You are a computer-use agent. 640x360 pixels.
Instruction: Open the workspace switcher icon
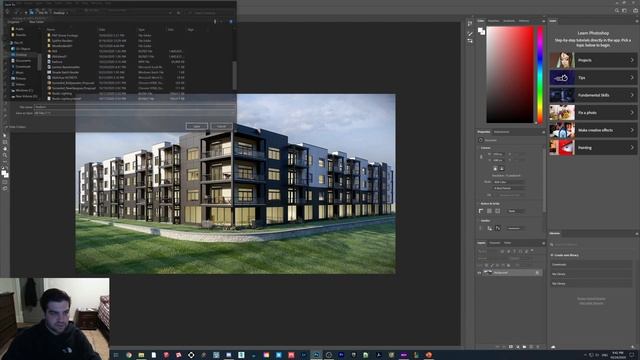(624, 11)
